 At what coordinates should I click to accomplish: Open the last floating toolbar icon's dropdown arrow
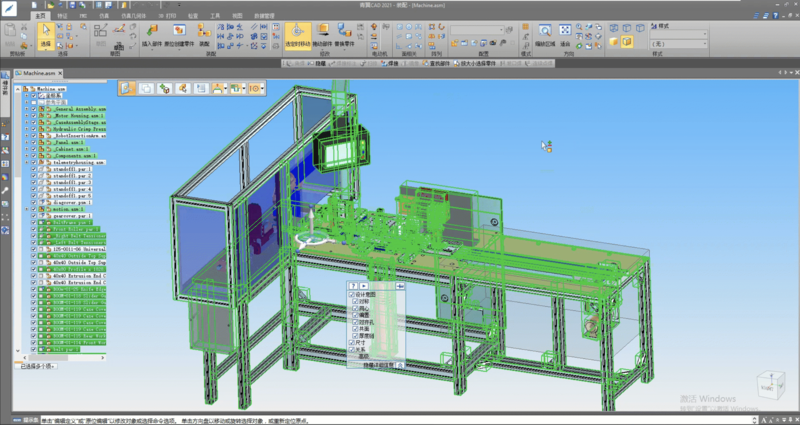click(263, 88)
